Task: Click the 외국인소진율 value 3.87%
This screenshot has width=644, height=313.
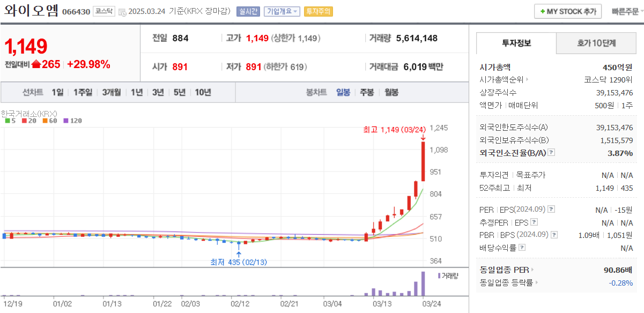Action: point(620,153)
